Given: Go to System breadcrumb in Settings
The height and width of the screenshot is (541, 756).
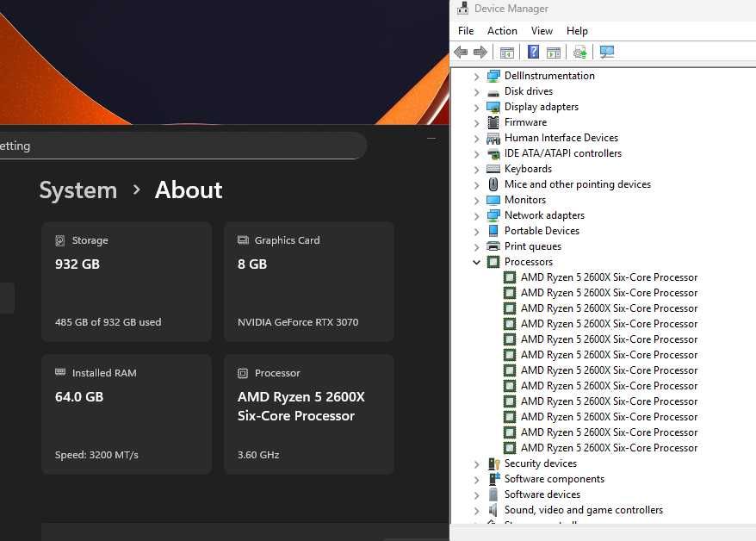Looking at the screenshot, I should tap(78, 190).
